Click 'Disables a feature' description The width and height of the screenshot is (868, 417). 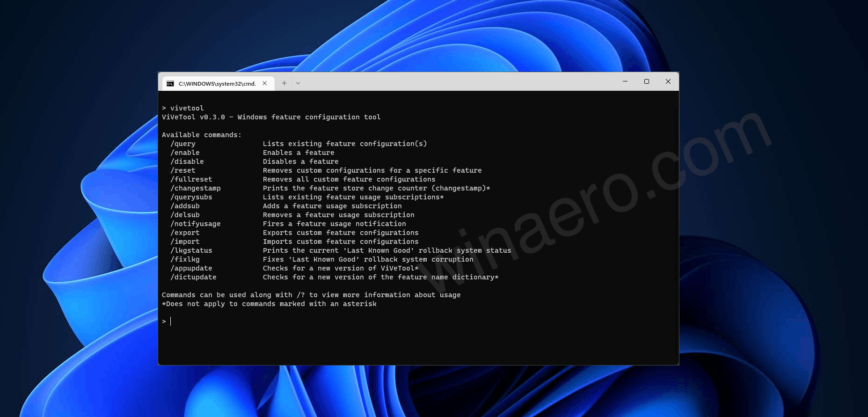click(x=301, y=161)
